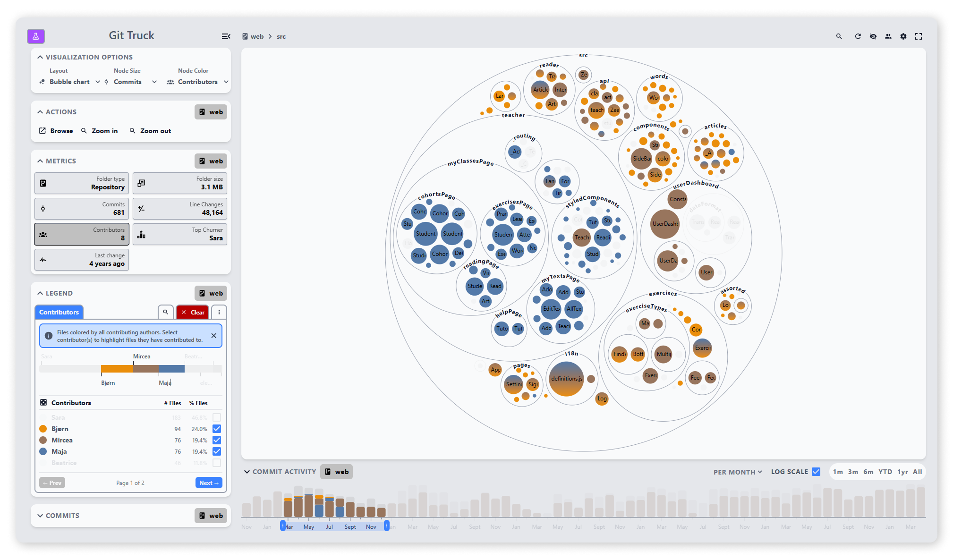Navigate to the src breadcrumb
Viewport: 953px width, 560px height.
(x=281, y=36)
